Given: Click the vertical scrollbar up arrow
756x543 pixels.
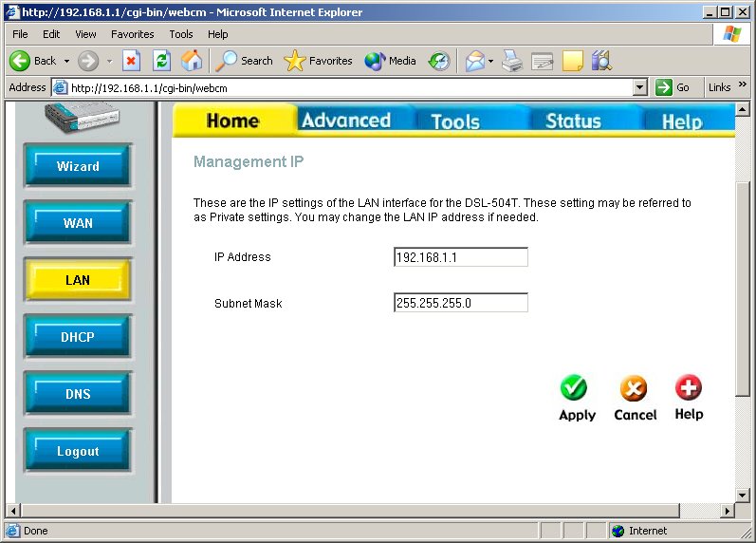Looking at the screenshot, I should [743, 109].
